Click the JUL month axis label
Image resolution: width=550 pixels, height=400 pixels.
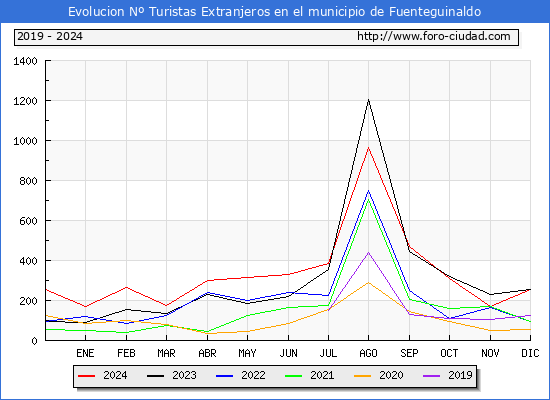[328, 353]
